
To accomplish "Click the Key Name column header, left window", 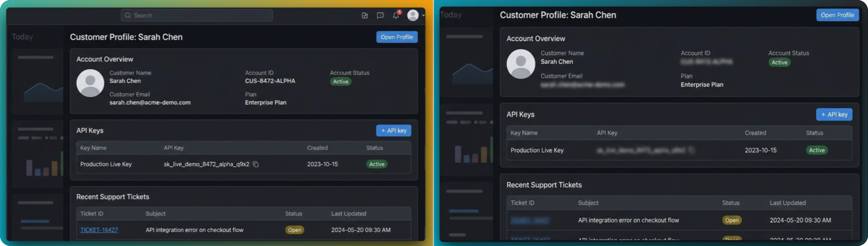I will [93, 148].
